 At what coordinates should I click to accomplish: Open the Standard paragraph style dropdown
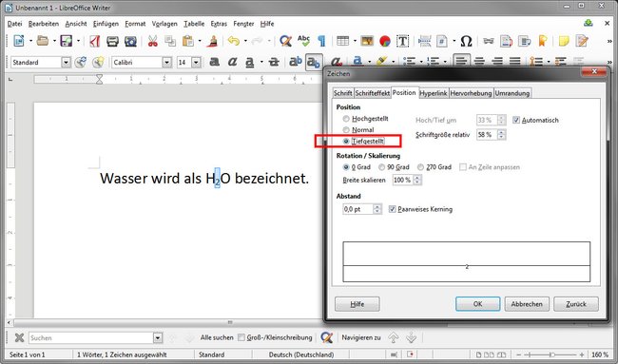point(67,62)
